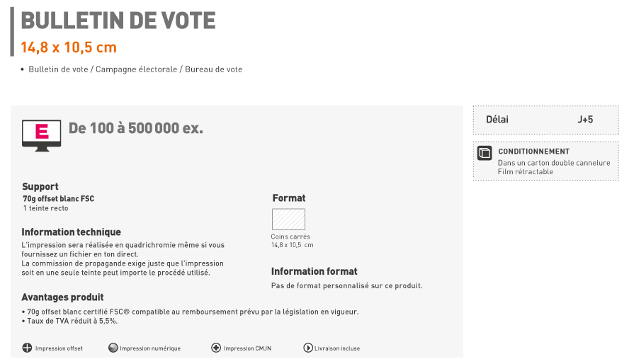This screenshot has height=364, width=629.
Task: Click the Livraison incluse arrow icon
Action: pos(308,348)
